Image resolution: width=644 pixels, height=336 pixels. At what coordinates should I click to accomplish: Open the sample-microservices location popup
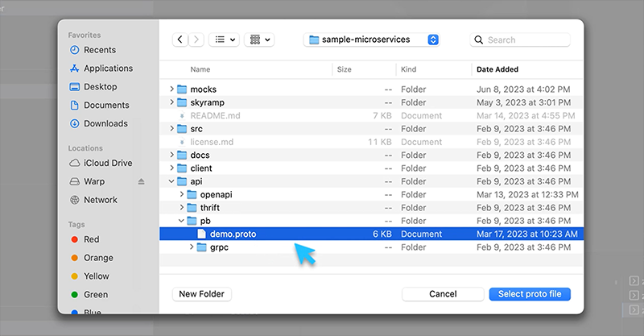(x=372, y=39)
